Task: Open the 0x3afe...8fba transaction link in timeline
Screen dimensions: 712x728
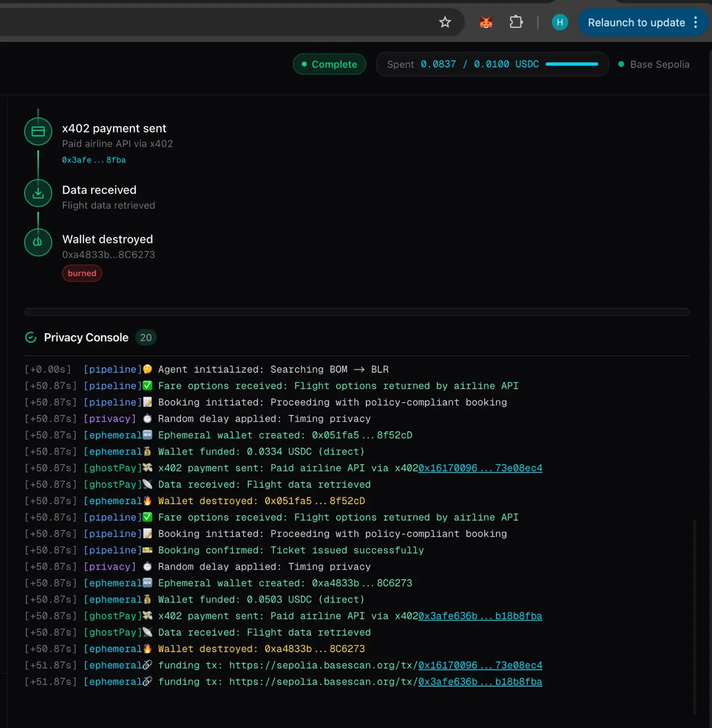Action: (94, 160)
